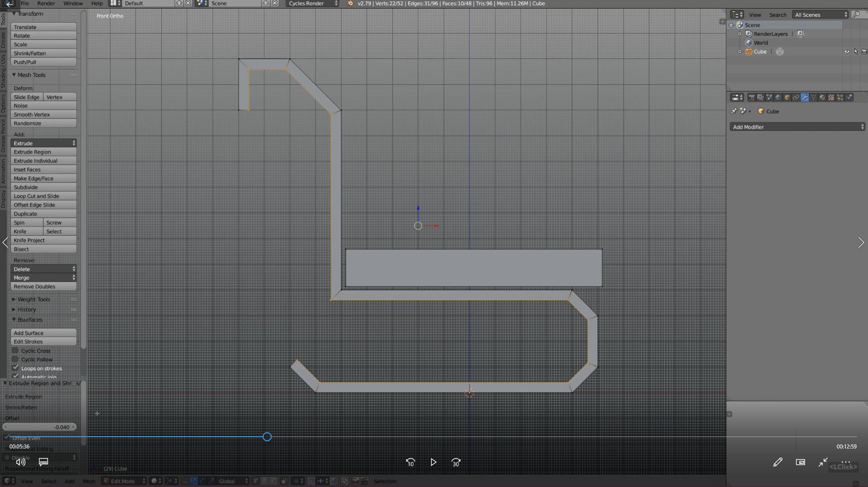Click the OpenGL render image camera icon

tap(355, 481)
